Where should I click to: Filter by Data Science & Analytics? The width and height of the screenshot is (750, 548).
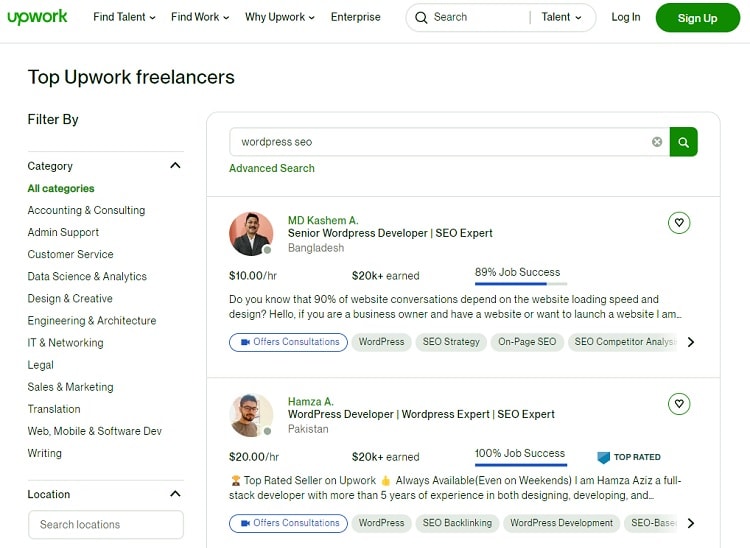pos(87,276)
